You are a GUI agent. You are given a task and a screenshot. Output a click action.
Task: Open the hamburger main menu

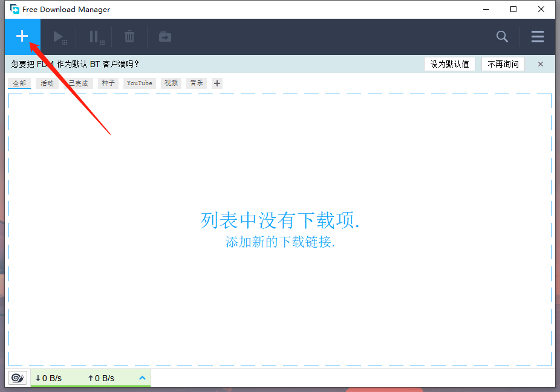tap(538, 36)
